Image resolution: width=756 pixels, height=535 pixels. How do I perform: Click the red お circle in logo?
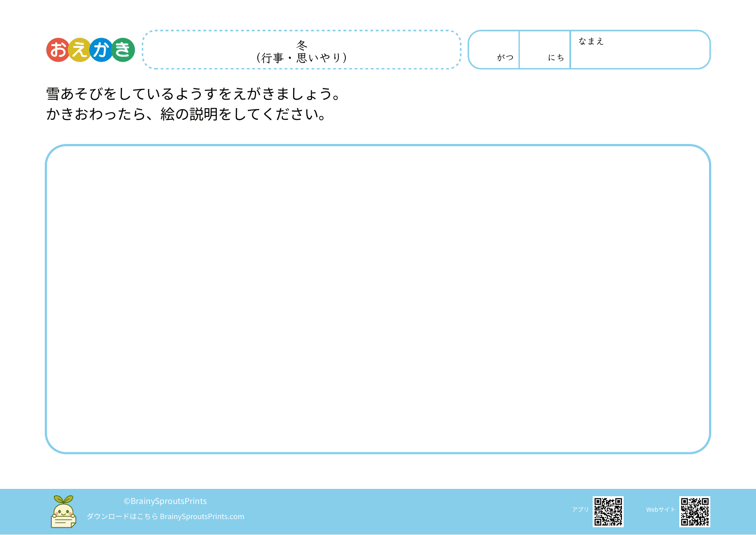click(x=58, y=50)
